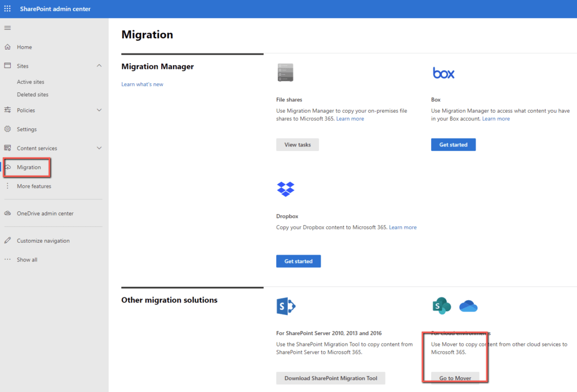This screenshot has width=577, height=392.
Task: Click Learn what's new link
Action: pos(142,84)
